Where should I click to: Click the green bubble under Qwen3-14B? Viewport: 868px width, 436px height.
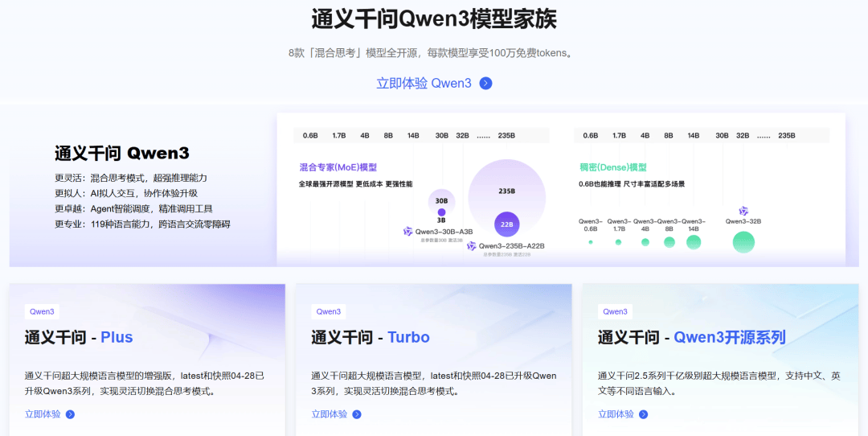point(694,242)
